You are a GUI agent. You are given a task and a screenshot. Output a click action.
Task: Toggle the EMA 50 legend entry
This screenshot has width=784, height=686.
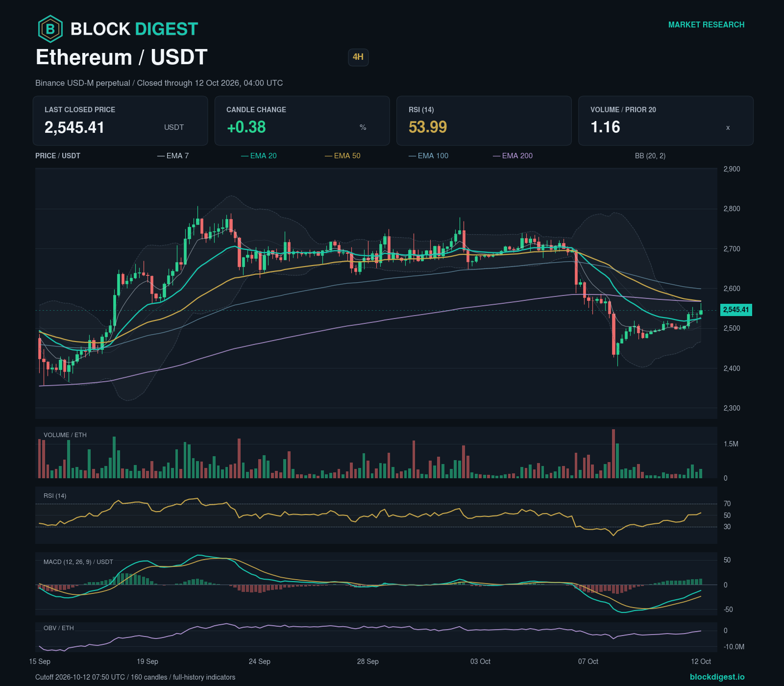343,156
